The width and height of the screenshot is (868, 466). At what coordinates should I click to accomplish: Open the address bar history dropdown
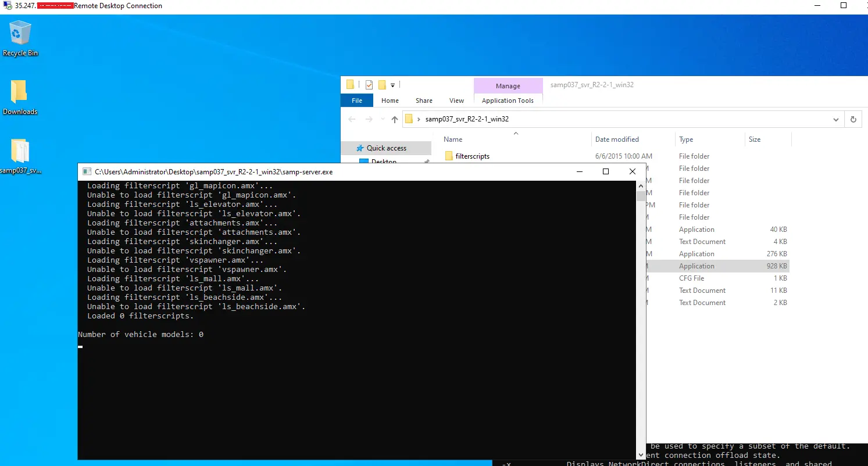836,120
